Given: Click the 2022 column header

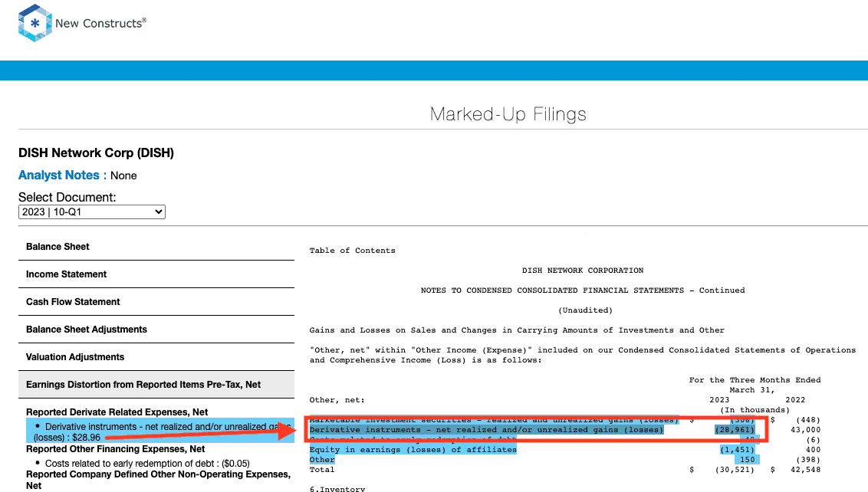Looking at the screenshot, I should [x=795, y=400].
